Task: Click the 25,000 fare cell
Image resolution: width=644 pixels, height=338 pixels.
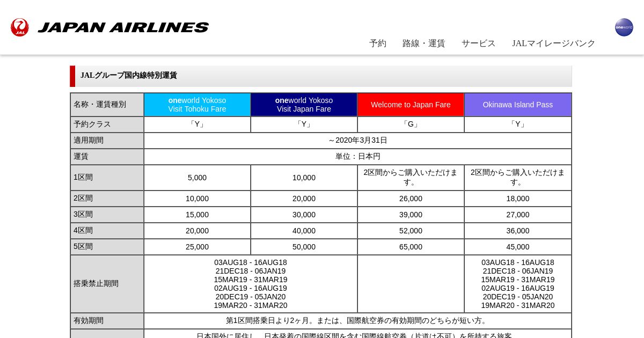Action: pyautogui.click(x=197, y=247)
